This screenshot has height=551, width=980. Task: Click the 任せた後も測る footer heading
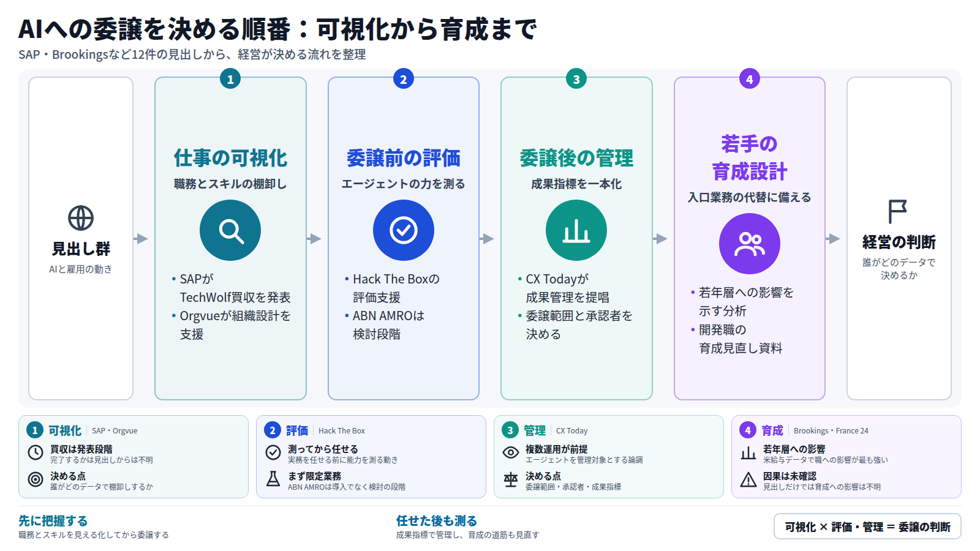tap(436, 521)
